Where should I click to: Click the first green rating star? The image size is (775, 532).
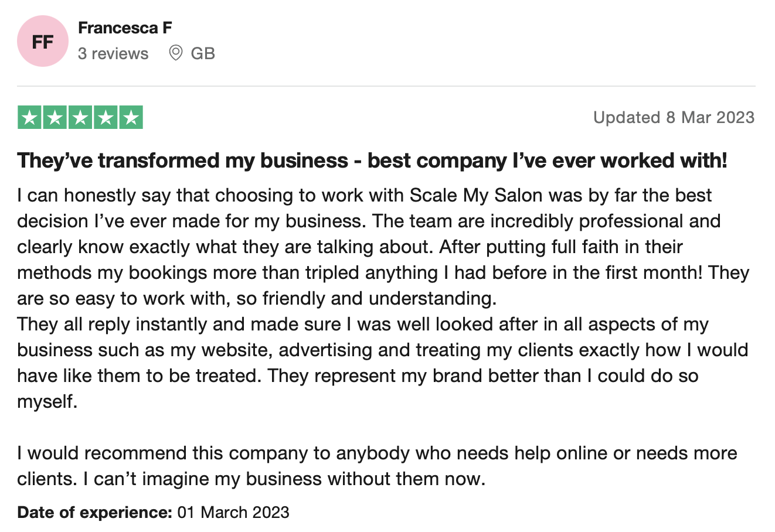tap(29, 118)
